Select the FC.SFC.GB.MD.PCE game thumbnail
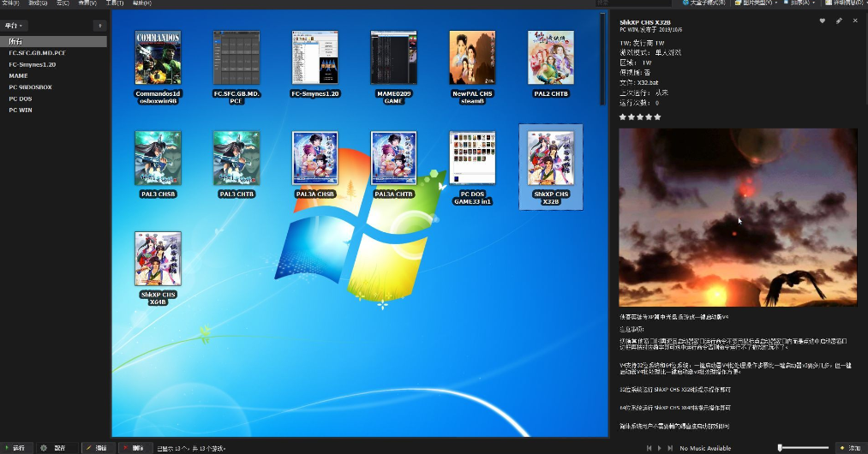This screenshot has height=454, width=868. point(236,57)
